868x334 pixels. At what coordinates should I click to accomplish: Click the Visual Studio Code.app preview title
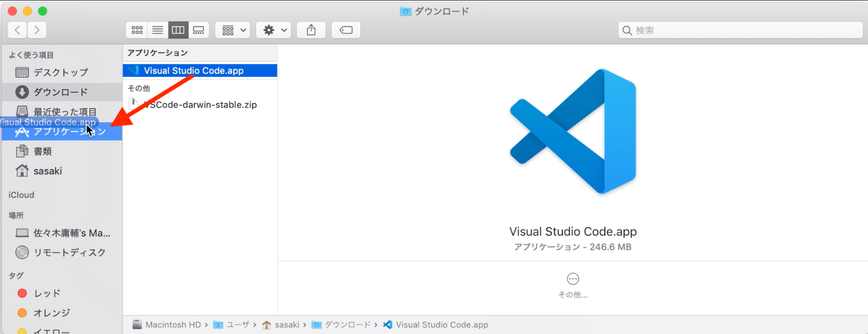click(x=573, y=231)
